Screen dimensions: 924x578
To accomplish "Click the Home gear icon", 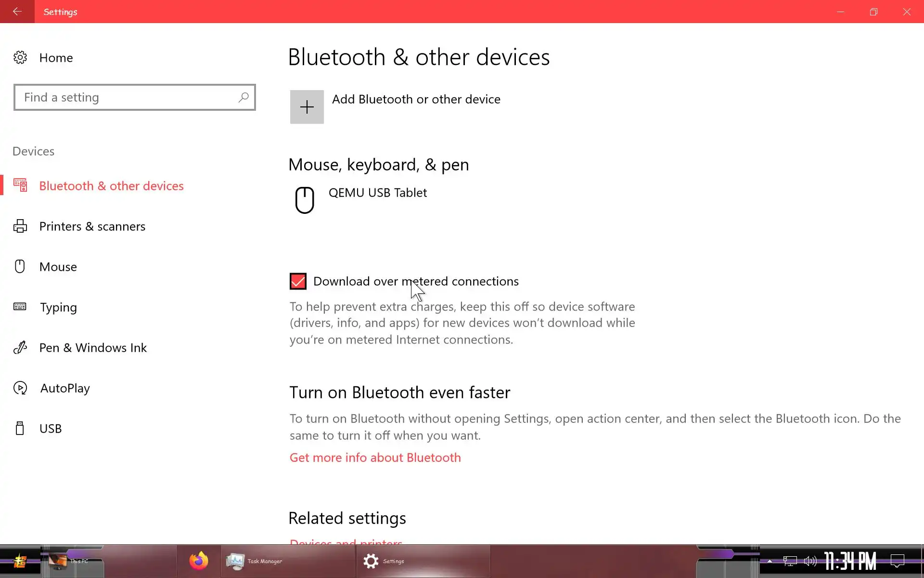I will (x=20, y=58).
